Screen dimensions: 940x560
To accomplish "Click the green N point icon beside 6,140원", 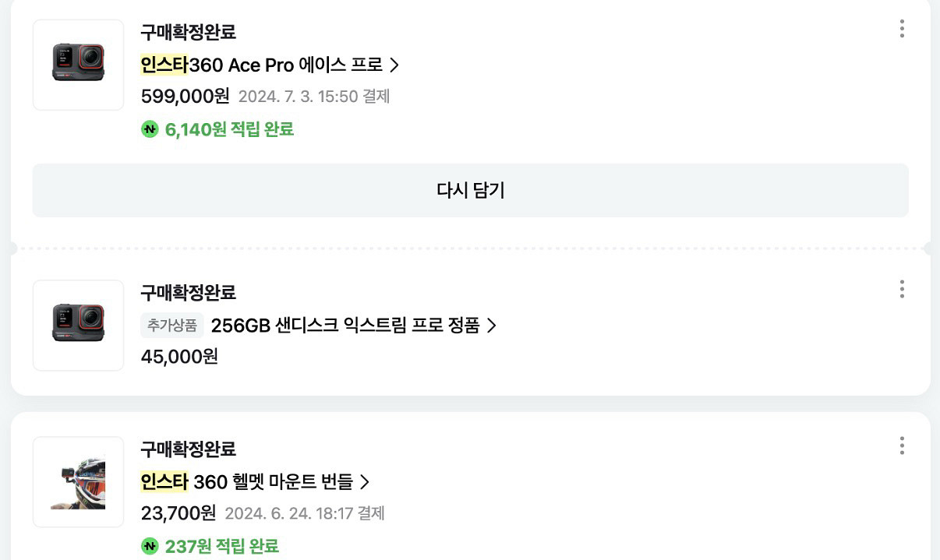I will [x=150, y=129].
